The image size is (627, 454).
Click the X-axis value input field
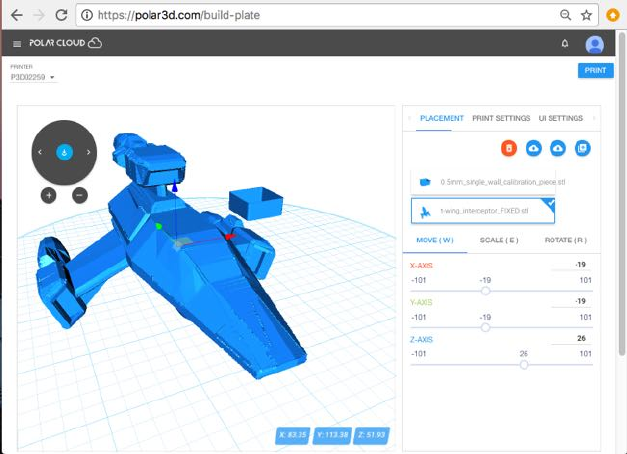pos(571,265)
